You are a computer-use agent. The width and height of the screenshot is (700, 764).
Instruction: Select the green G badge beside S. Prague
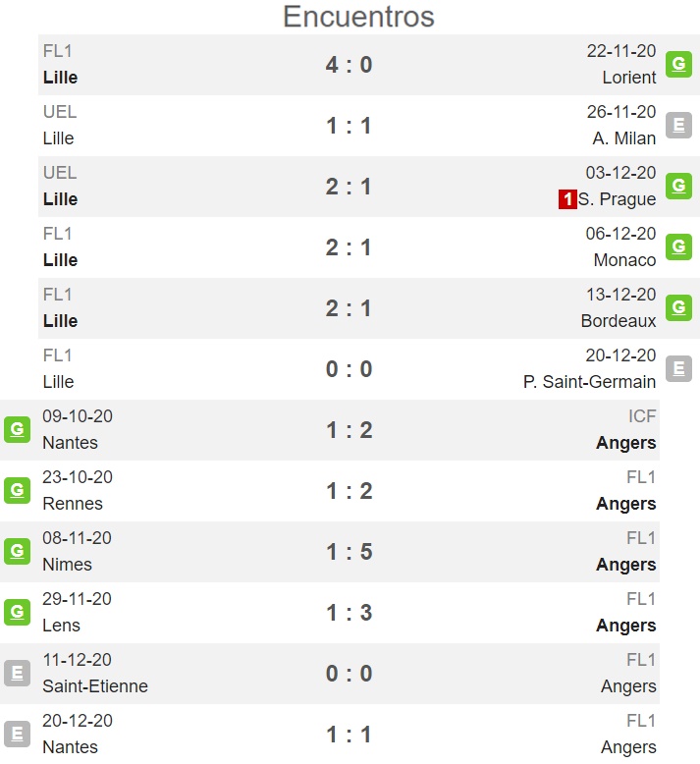click(678, 187)
